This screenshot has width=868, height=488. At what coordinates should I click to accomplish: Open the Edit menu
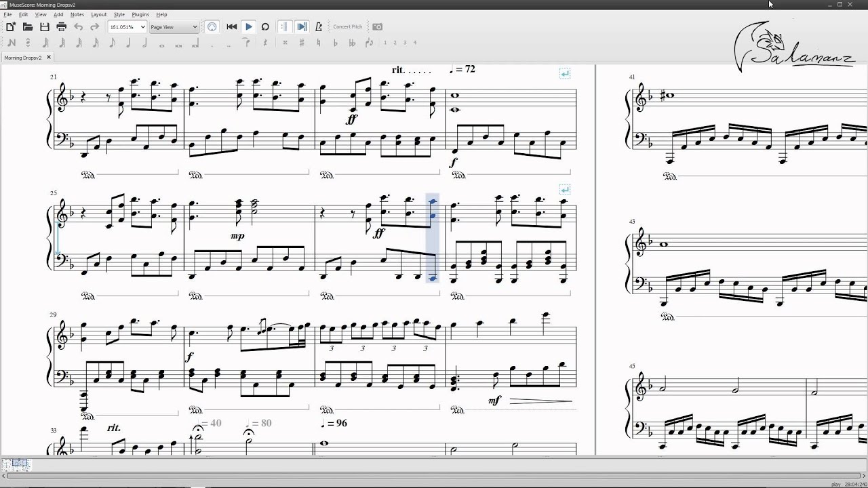24,14
